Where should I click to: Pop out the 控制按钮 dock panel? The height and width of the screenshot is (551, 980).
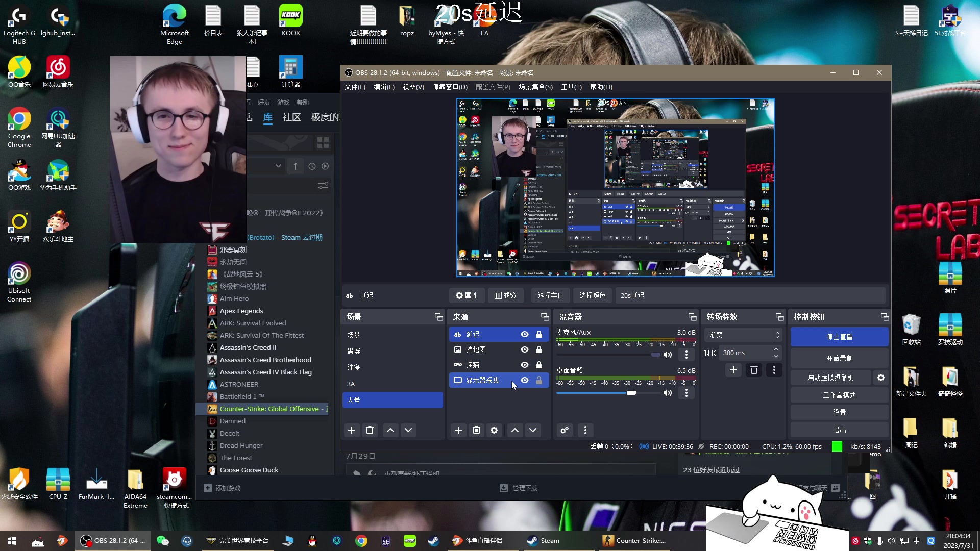point(885,317)
